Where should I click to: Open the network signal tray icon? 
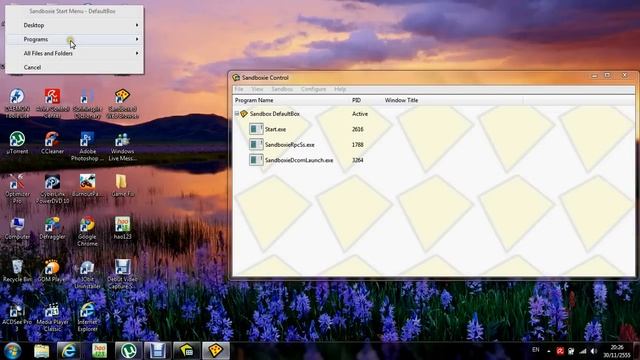tap(583, 351)
